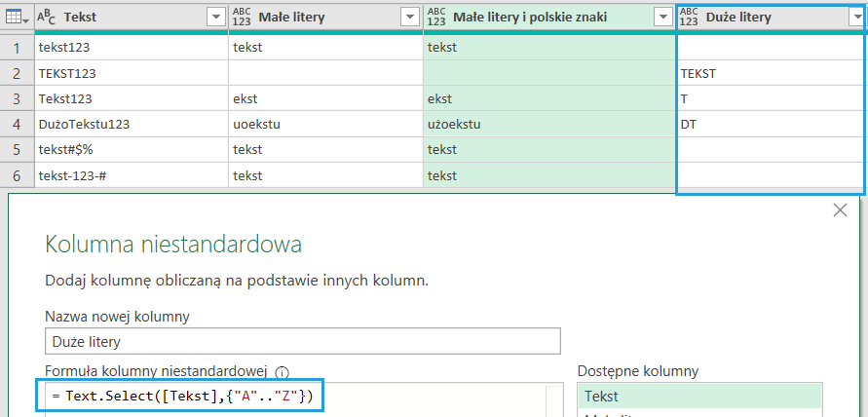The image size is (868, 417).
Task: Click into the Text.Select formula box
Action: tap(292, 397)
